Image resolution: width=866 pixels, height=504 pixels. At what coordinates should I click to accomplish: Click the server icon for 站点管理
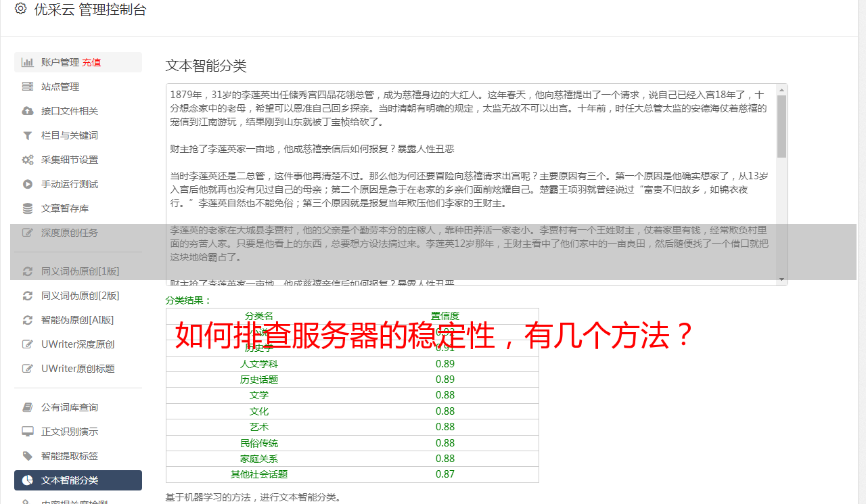(x=28, y=87)
